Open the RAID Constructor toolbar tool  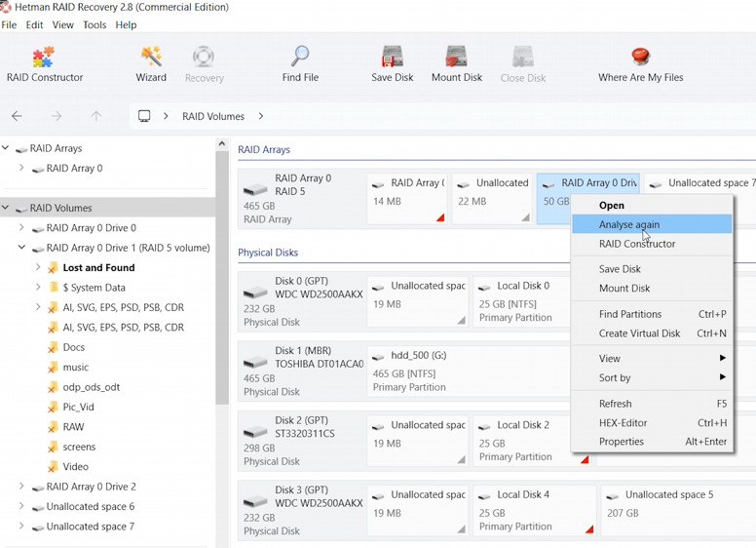[x=45, y=64]
